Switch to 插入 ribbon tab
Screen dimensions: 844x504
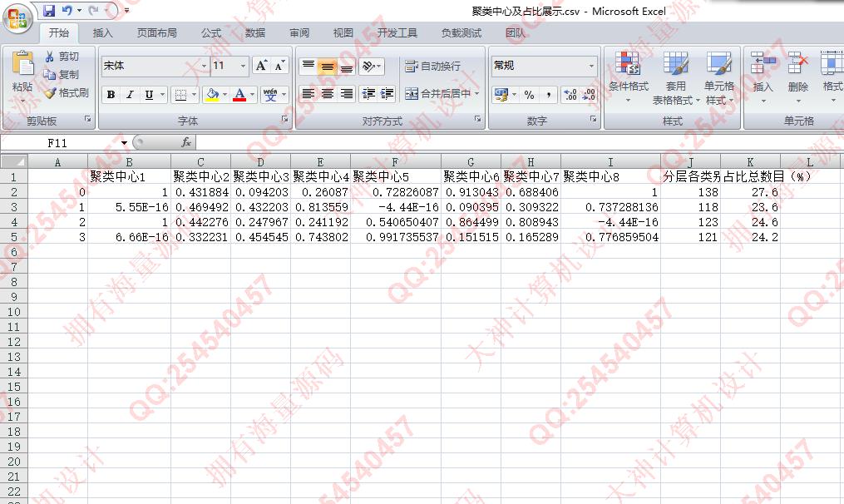pyautogui.click(x=102, y=32)
